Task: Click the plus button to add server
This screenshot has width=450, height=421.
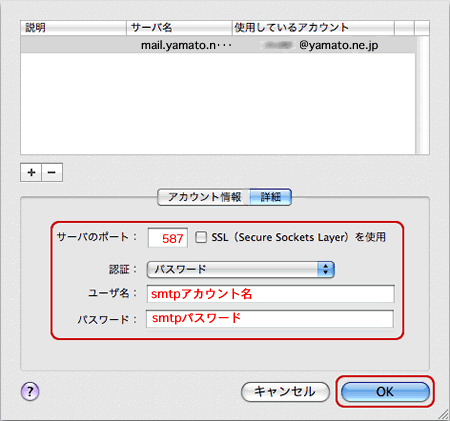Action: coord(31,172)
